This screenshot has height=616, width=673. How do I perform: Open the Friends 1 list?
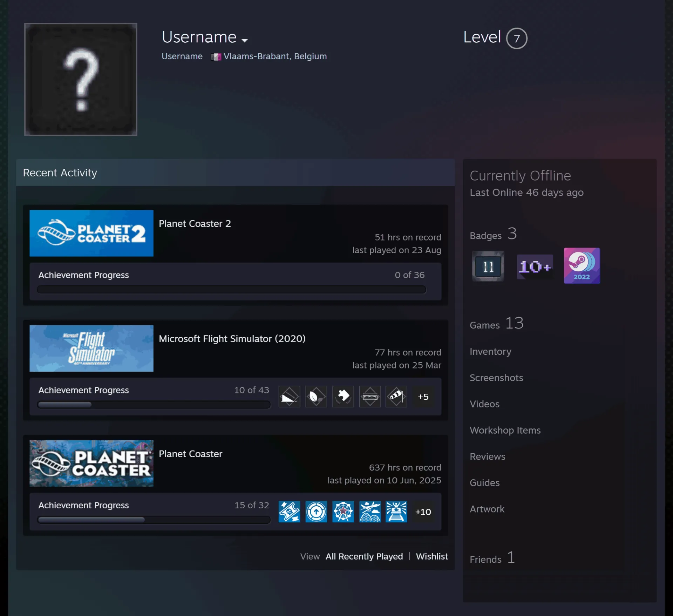coord(492,558)
